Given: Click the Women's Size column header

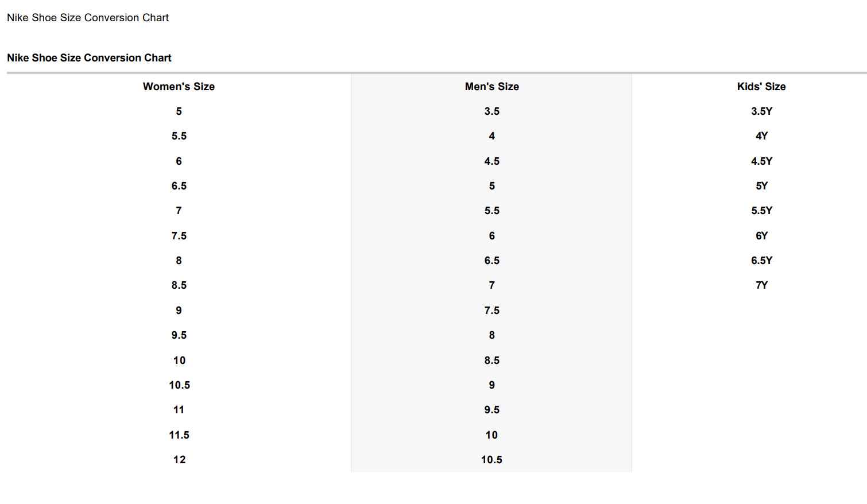Looking at the screenshot, I should (x=179, y=87).
